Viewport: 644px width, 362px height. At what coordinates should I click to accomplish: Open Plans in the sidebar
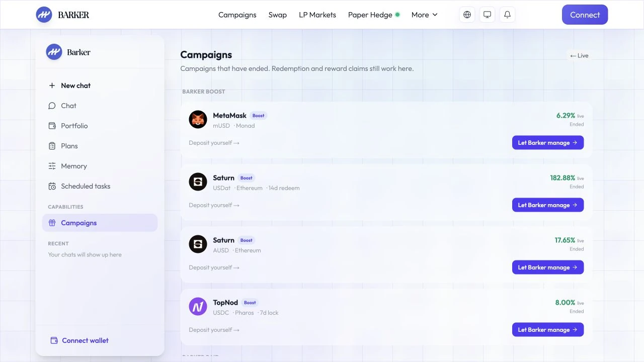point(100,146)
